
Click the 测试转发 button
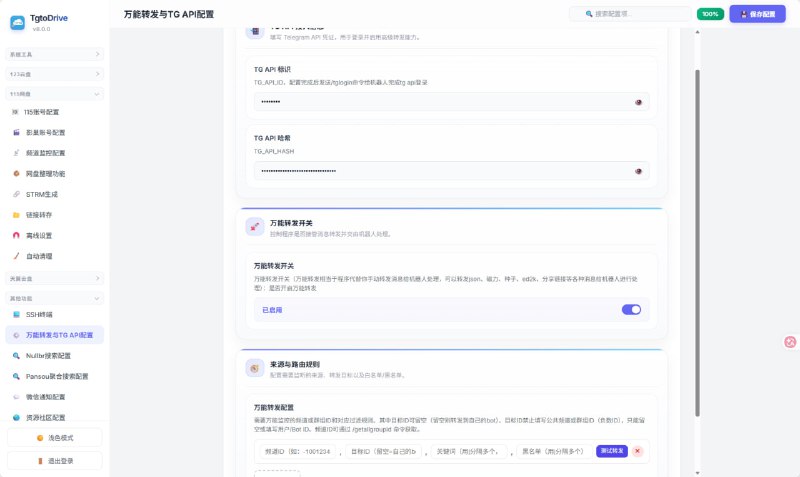612,451
